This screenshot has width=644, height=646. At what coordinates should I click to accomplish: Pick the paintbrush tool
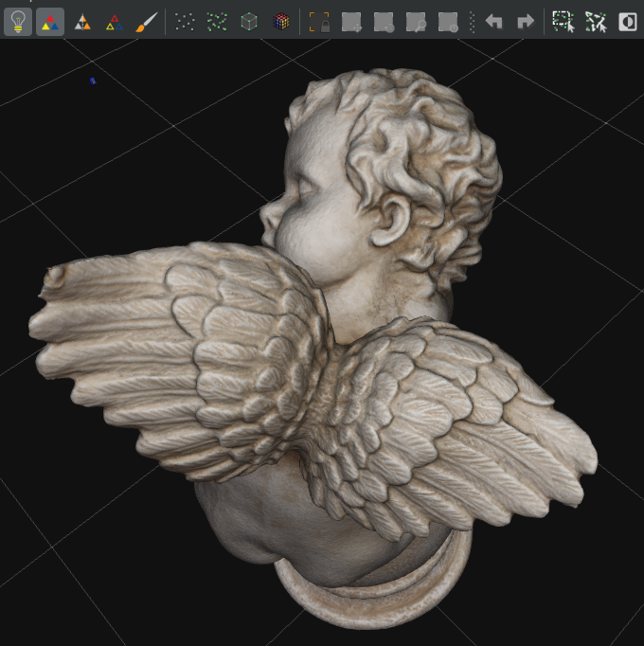point(146,22)
